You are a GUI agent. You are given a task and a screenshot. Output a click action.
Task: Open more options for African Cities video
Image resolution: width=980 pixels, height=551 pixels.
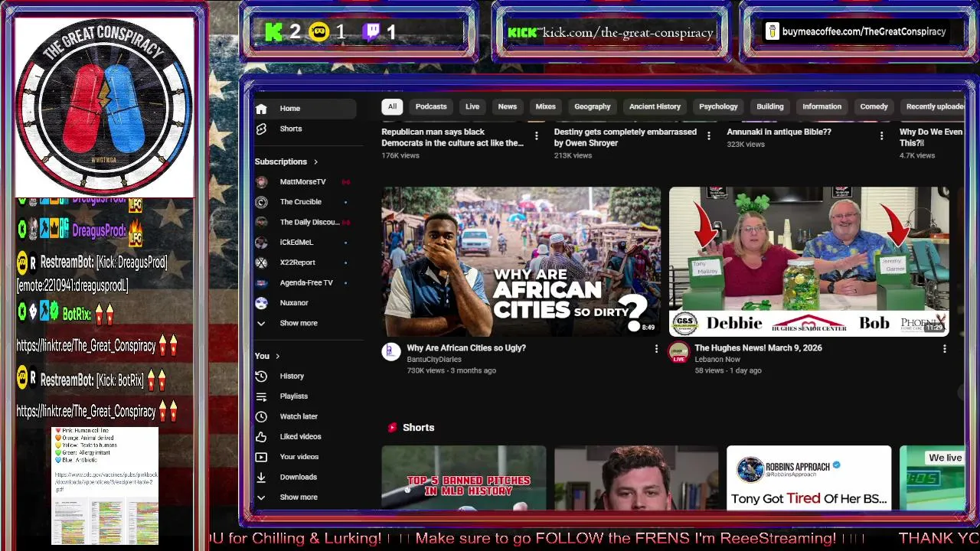coord(656,348)
